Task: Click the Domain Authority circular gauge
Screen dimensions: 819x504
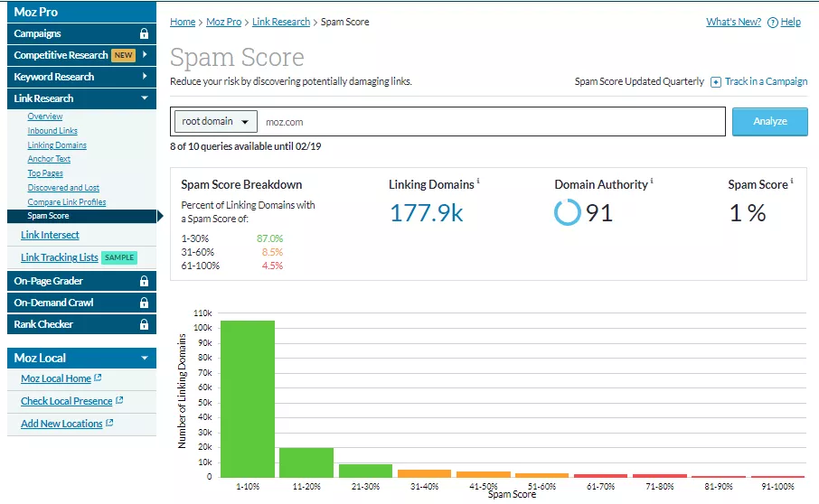Action: click(x=567, y=212)
